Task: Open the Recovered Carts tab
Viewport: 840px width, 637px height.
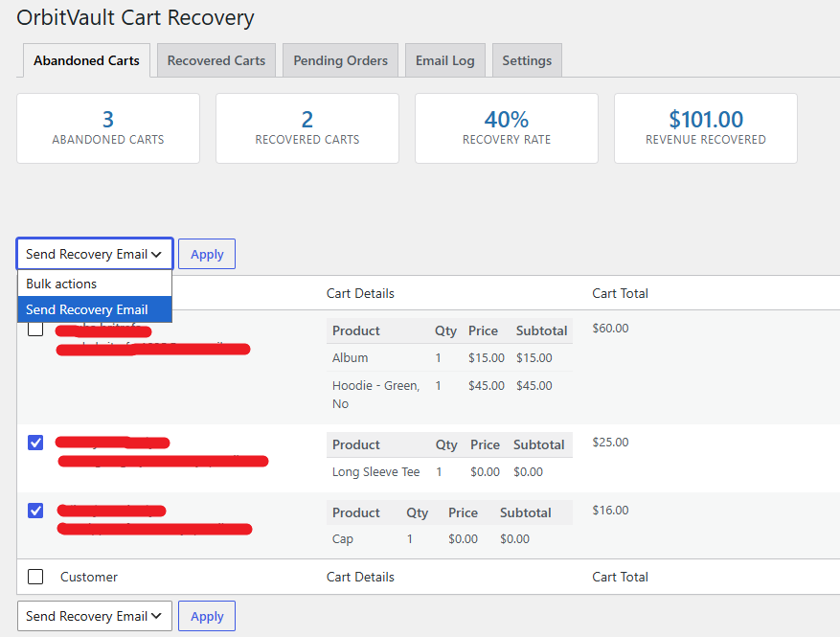Action: [216, 60]
